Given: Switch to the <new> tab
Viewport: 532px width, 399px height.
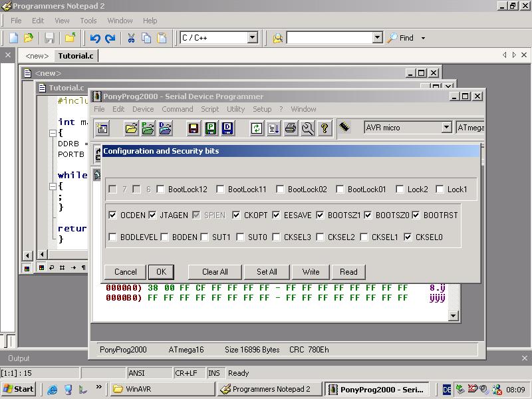Looking at the screenshot, I should pos(37,56).
